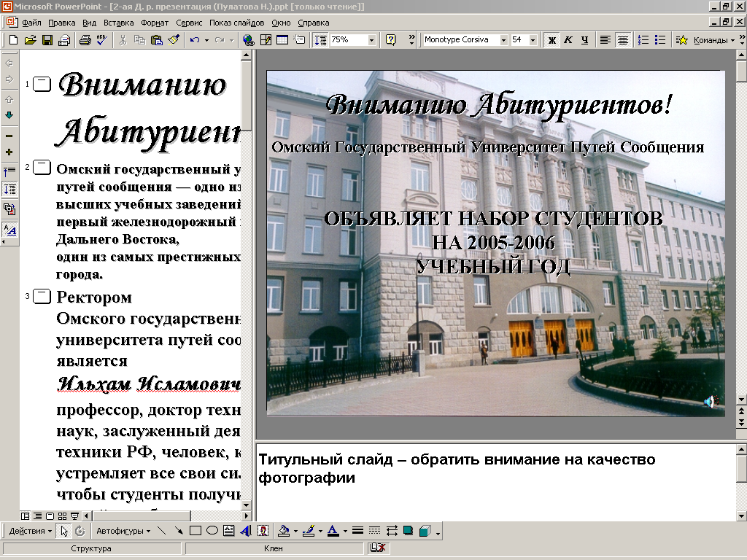Viewport: 747px width, 560px height.
Task: Click the Клен design template status field
Action: [x=274, y=548]
